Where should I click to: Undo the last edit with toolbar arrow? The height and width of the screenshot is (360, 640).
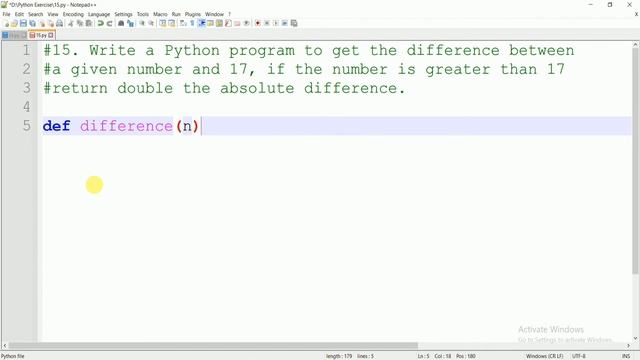click(100, 23)
